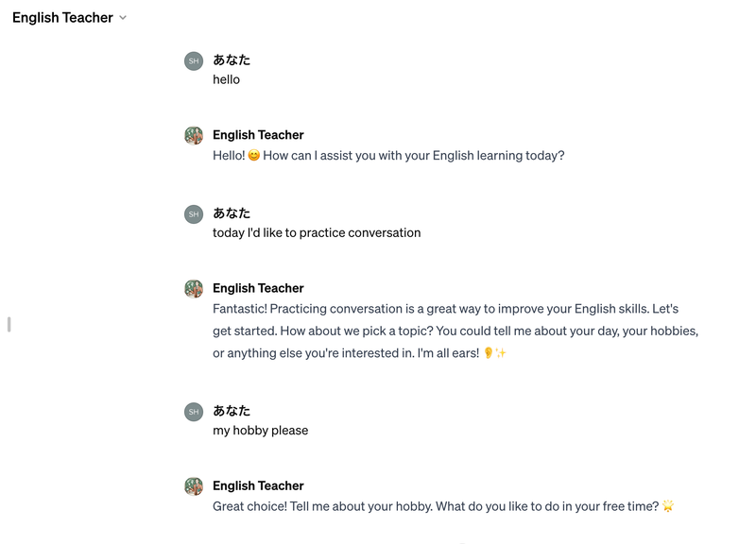Click the English Teacher name above Fantastic! reply

258,288
